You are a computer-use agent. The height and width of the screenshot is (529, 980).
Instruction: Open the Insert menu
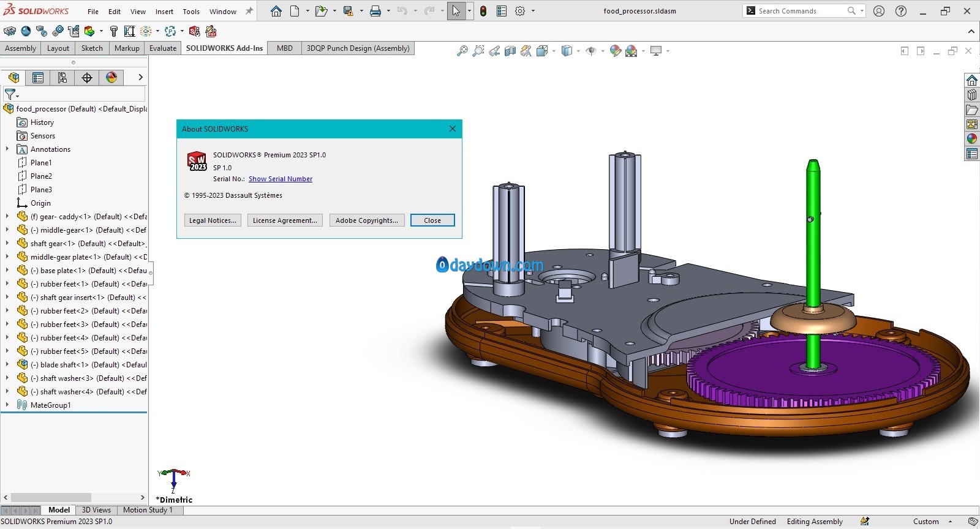164,12
